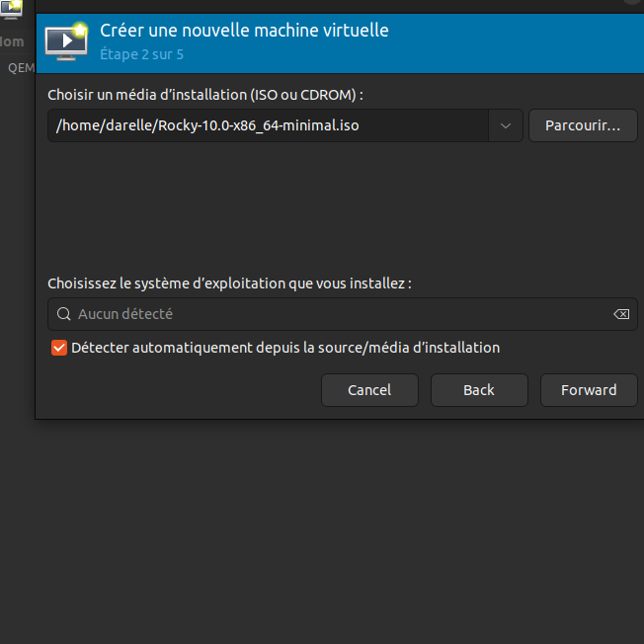Expand the ISO path dropdown arrow
644x644 pixels.
click(506, 125)
